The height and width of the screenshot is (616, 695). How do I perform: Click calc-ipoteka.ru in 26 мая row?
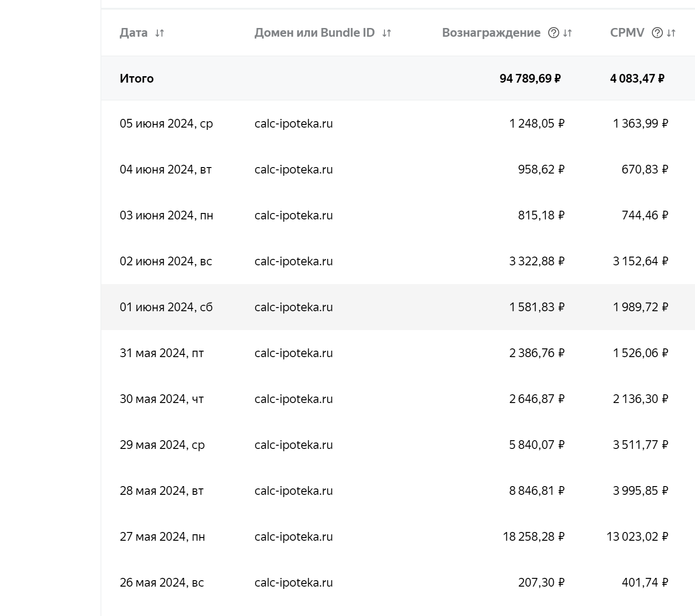[294, 582]
